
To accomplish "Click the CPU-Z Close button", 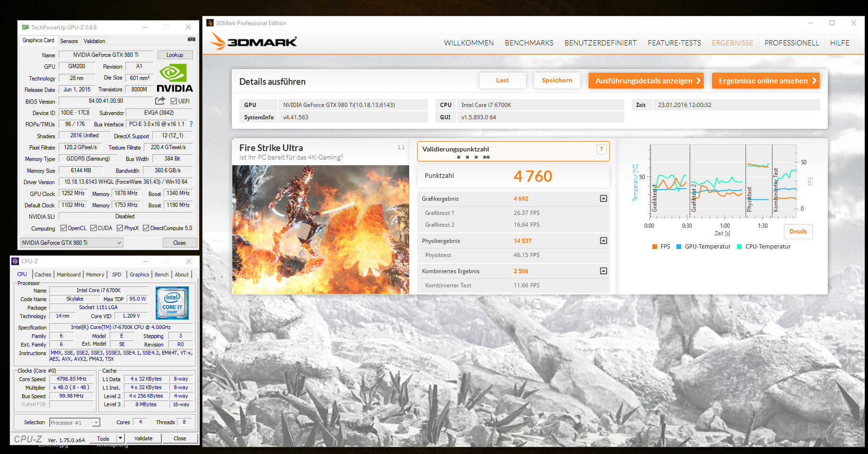I will point(180,438).
